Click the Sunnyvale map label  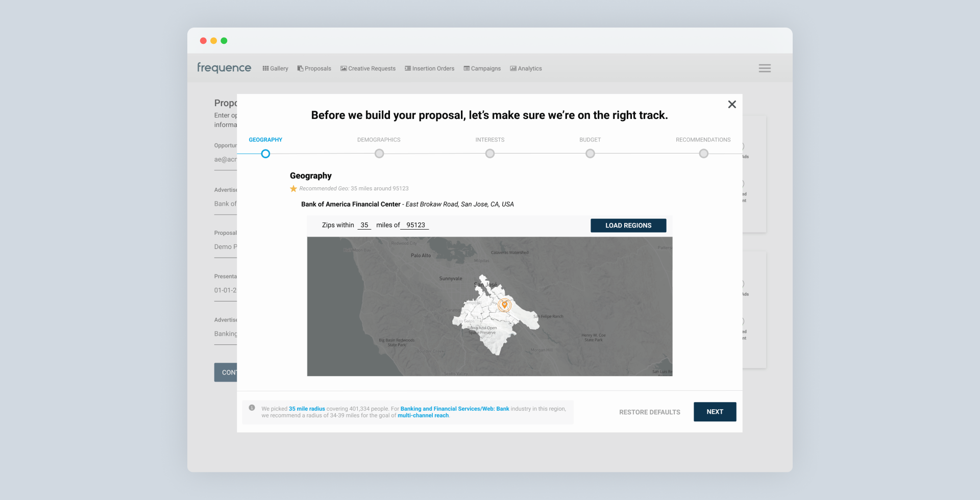coord(451,279)
